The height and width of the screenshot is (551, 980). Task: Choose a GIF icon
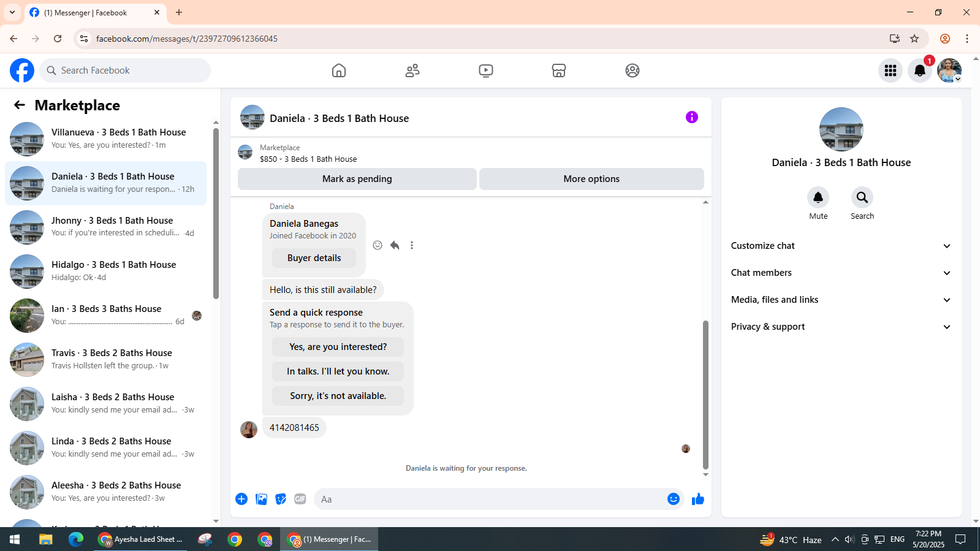[300, 499]
